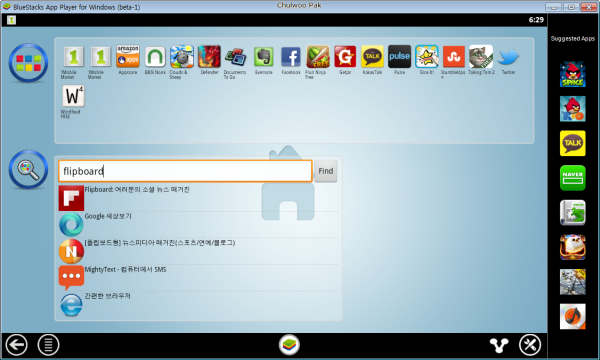Open suggested Naver app
The height and width of the screenshot is (360, 600).
[x=572, y=178]
